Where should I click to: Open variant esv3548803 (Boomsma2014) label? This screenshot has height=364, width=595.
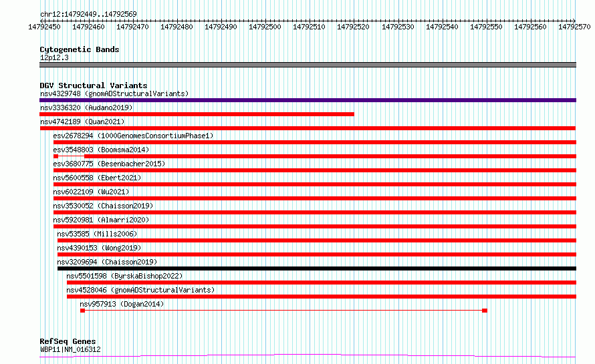pos(101,150)
